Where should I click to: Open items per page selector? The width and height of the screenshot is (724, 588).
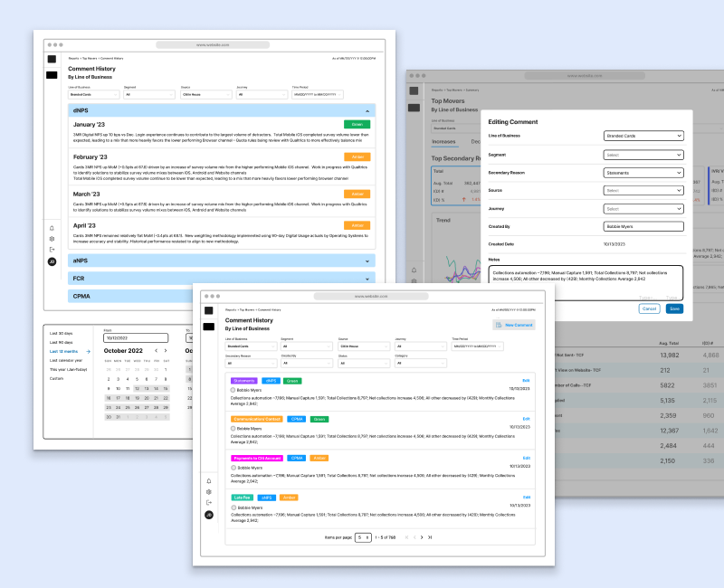coord(363,537)
